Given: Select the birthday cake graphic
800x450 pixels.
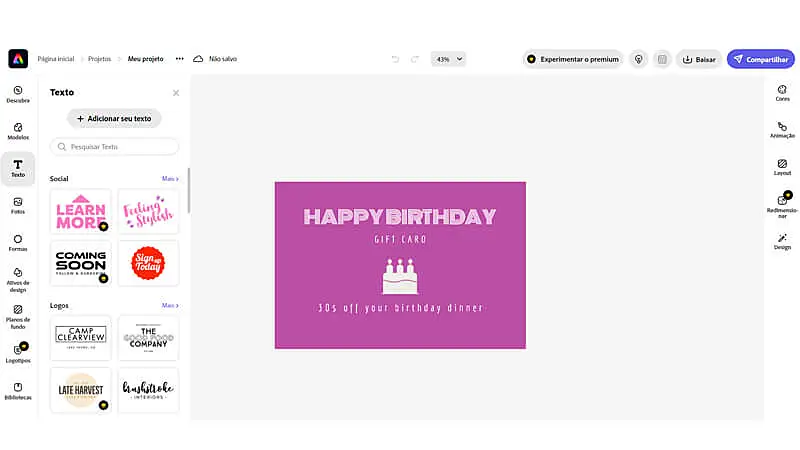Looking at the screenshot, I should point(400,276).
